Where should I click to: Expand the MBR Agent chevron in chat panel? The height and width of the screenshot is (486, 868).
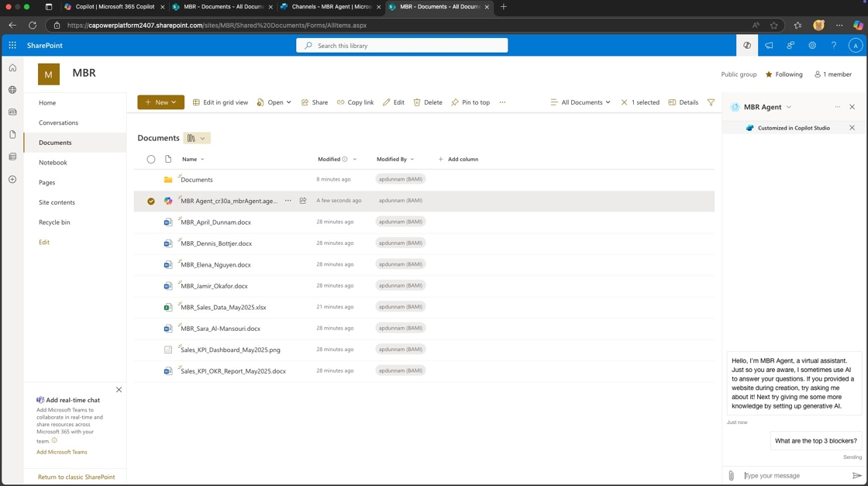point(789,107)
